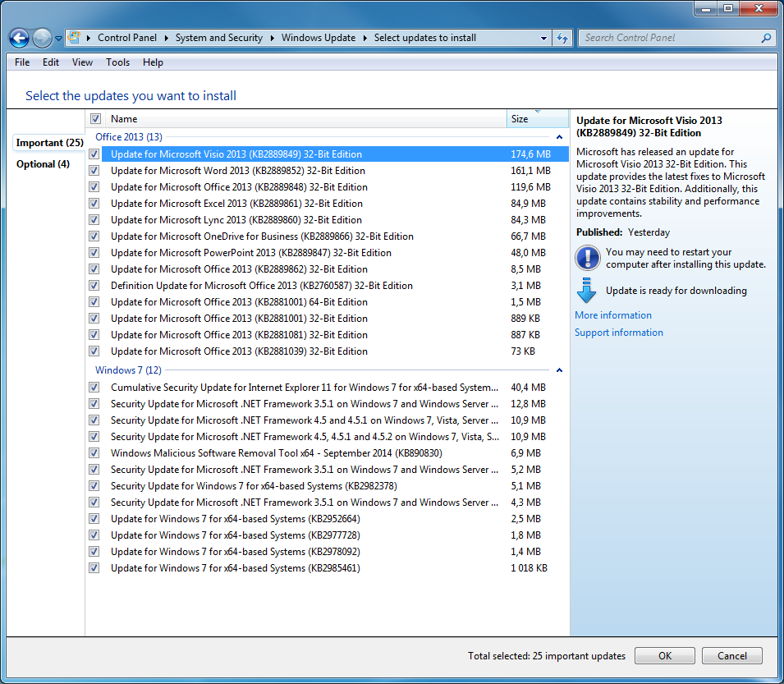
Task: Open breadcrumb arrow after Control Panel
Action: [166, 38]
